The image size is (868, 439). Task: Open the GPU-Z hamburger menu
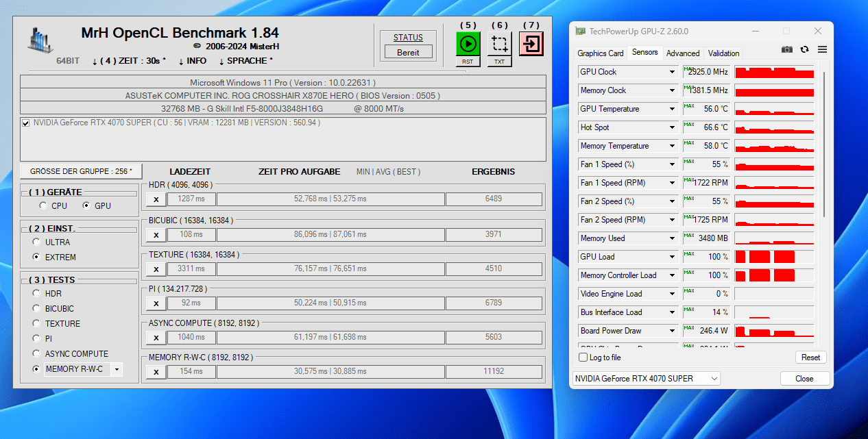(822, 50)
